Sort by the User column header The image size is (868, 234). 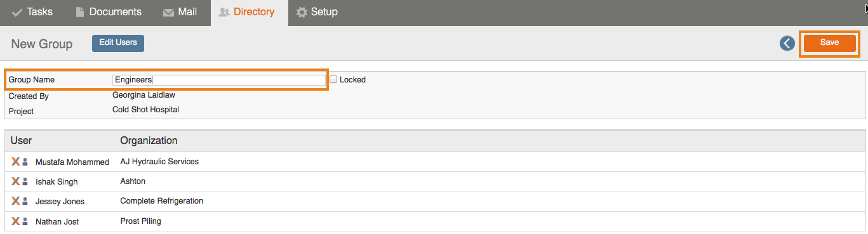coord(22,140)
